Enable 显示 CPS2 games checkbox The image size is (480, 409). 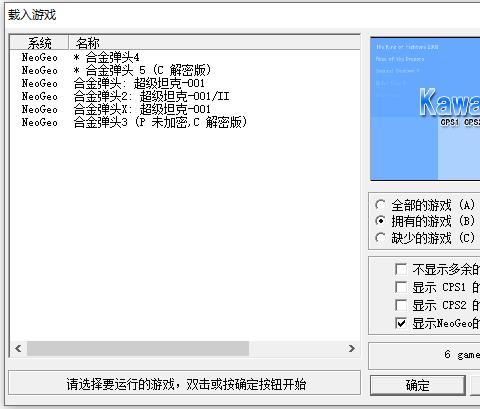click(x=401, y=305)
